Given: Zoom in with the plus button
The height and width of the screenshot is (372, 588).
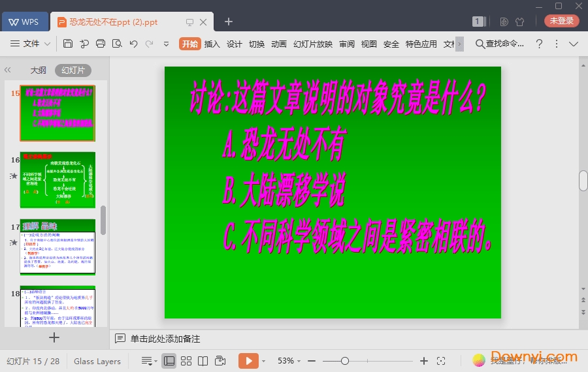Looking at the screenshot, I should 424,361.
